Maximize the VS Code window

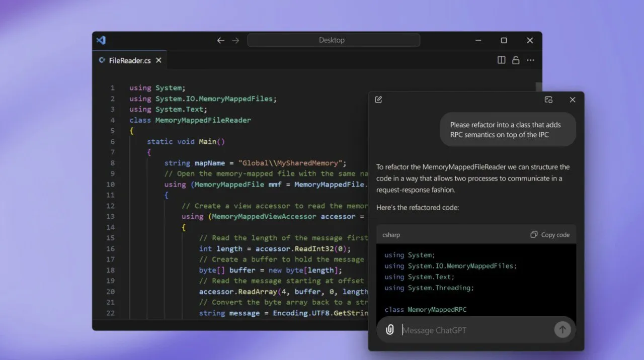point(504,40)
